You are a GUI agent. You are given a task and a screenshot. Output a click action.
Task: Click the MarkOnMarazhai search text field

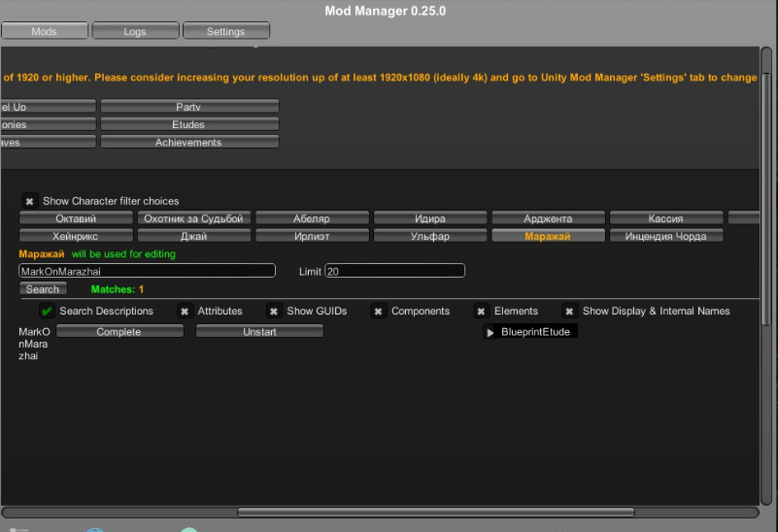(147, 271)
